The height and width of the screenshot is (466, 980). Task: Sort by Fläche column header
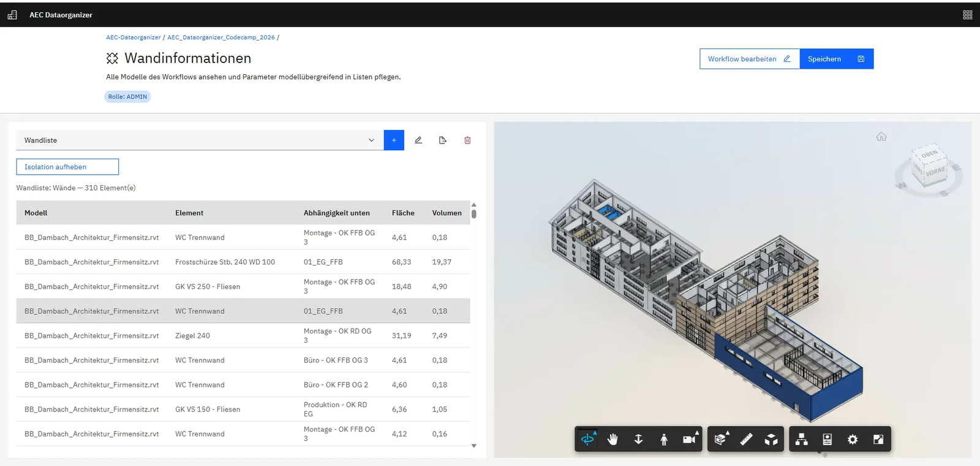[x=403, y=213]
